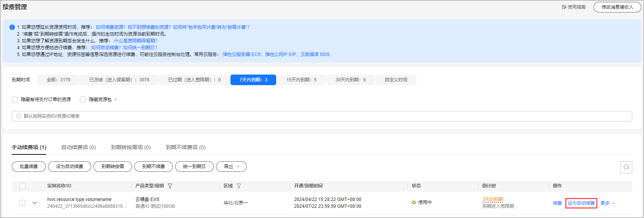Image resolution: width=644 pixels, height=218 pixels.
Task: Open the 更多 dropdown in operations
Action: [608, 203]
